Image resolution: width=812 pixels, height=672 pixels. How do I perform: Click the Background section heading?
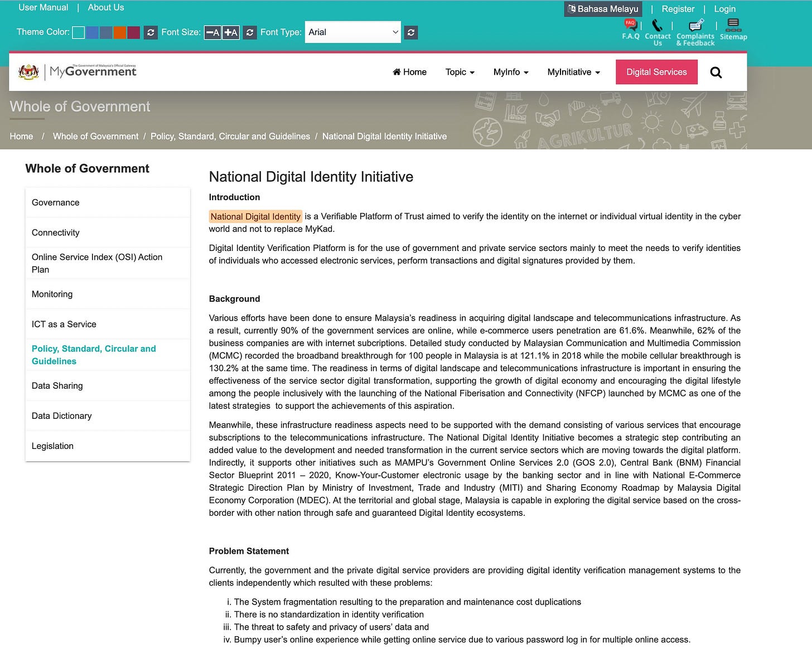click(x=234, y=299)
